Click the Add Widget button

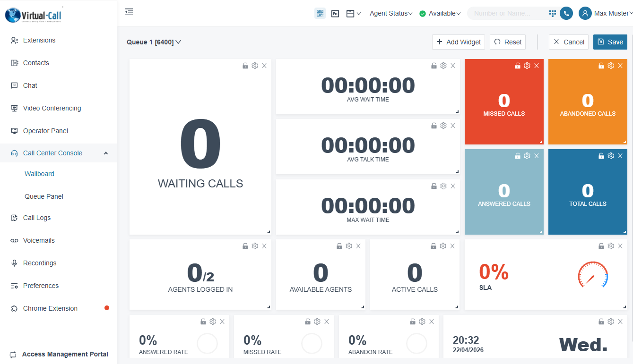[459, 42]
